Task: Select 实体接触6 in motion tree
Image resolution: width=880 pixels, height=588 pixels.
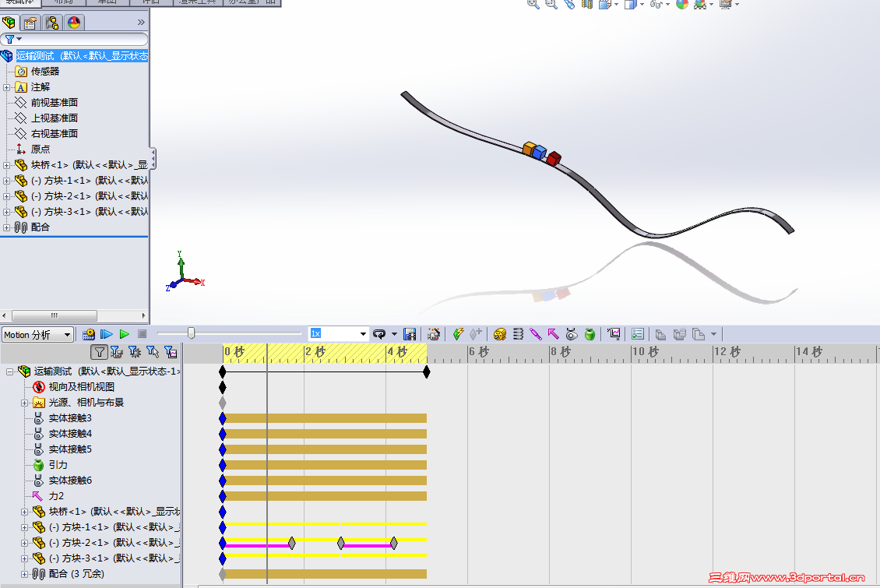Action: [x=70, y=481]
